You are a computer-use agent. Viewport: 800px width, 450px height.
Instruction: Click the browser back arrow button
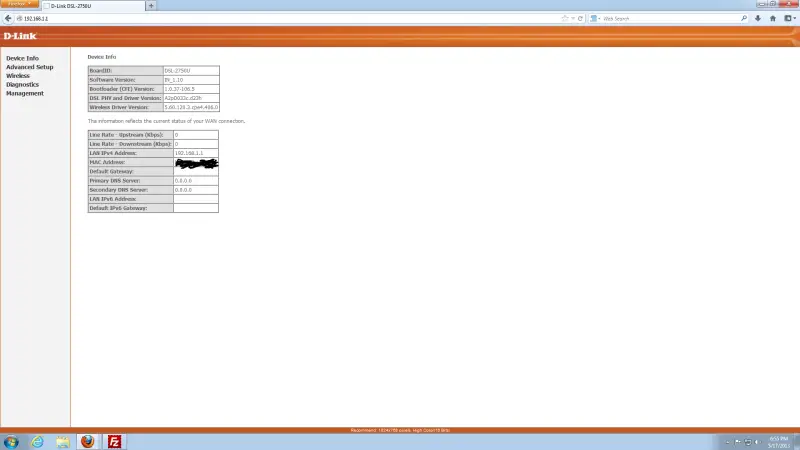tap(8, 18)
